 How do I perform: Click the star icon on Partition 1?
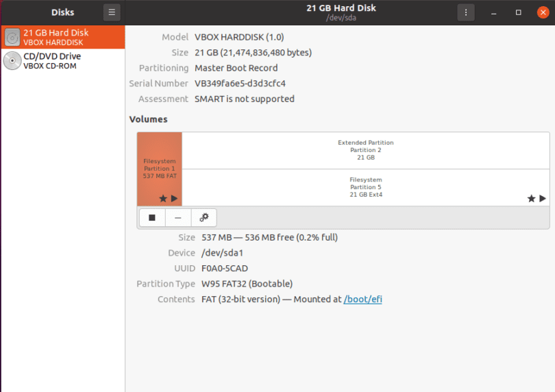tap(163, 198)
